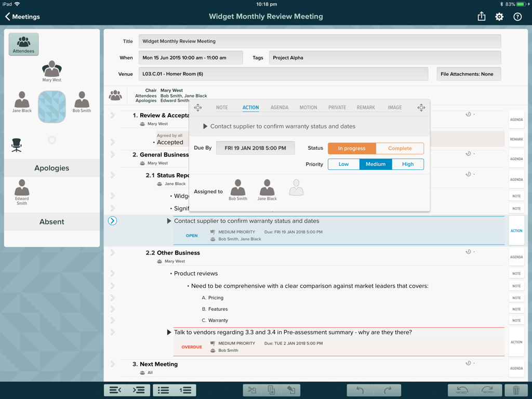Open the settings gear
The image size is (532, 399).
click(499, 17)
